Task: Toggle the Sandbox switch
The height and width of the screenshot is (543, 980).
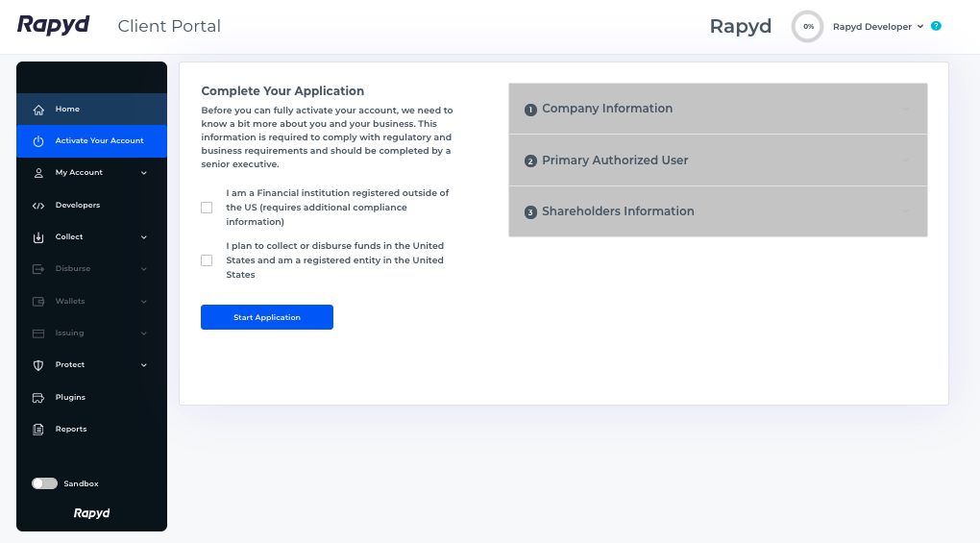Action: (44, 483)
